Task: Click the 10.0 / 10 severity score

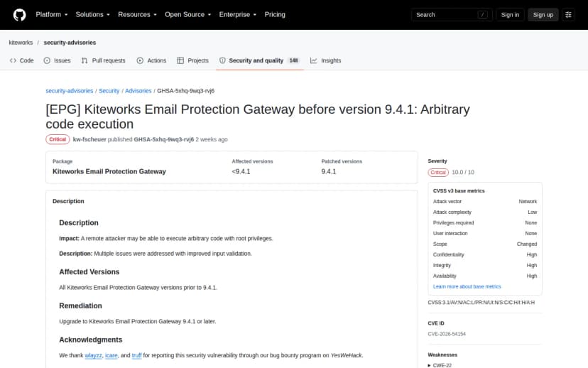Action: point(463,172)
